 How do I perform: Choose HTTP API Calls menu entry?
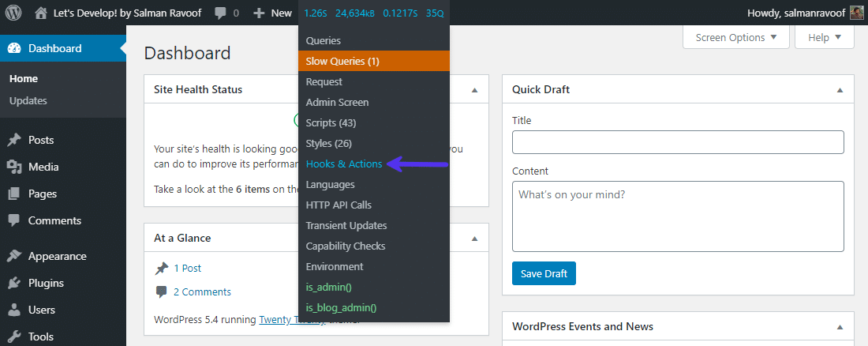(339, 205)
